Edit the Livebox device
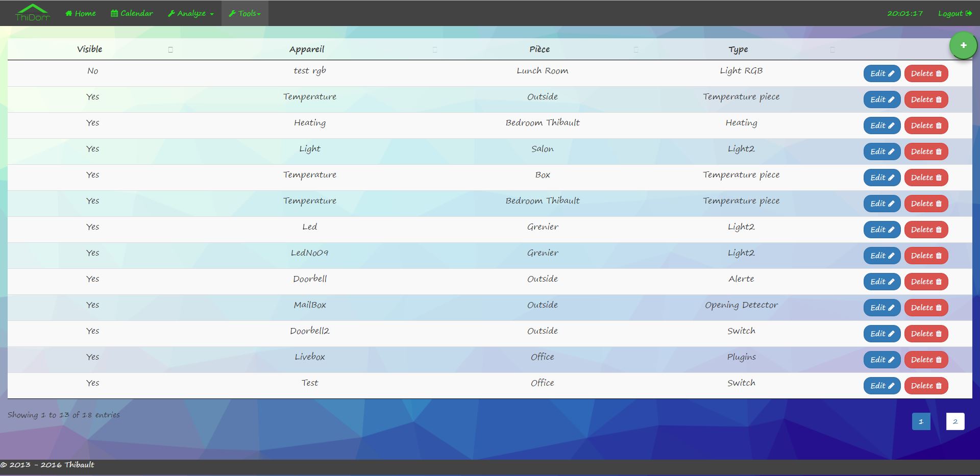This screenshot has height=476, width=980. point(882,360)
